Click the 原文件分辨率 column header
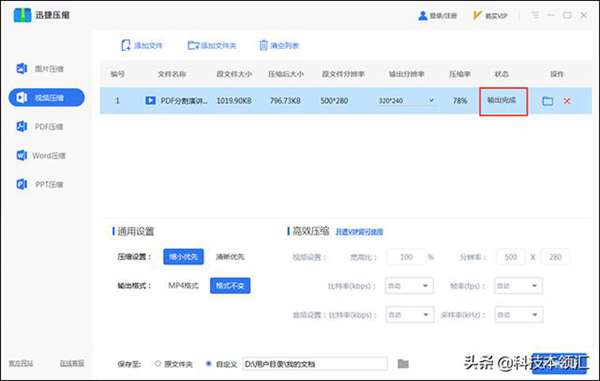600x381 pixels. (x=343, y=74)
